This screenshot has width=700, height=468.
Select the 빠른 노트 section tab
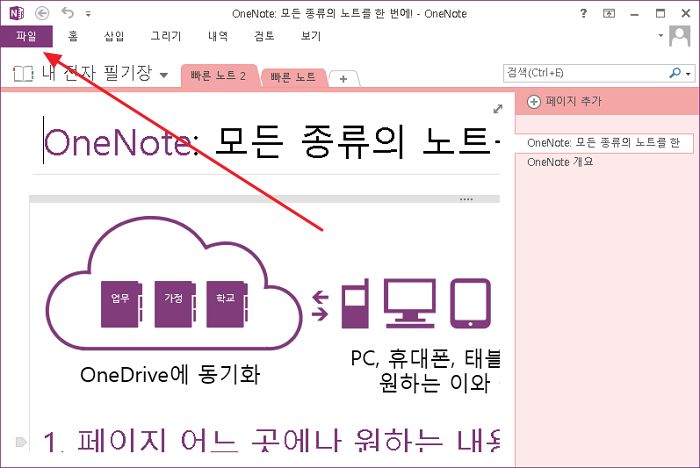[x=293, y=77]
